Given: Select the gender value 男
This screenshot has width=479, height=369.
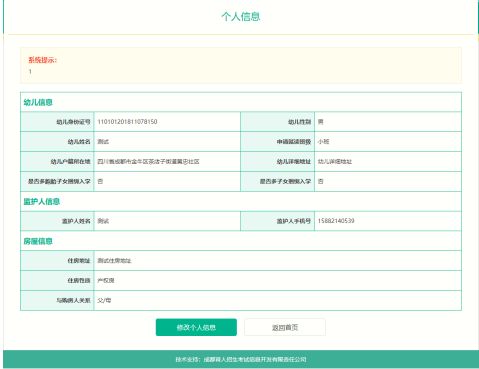Looking at the screenshot, I should pyautogui.click(x=320, y=122).
